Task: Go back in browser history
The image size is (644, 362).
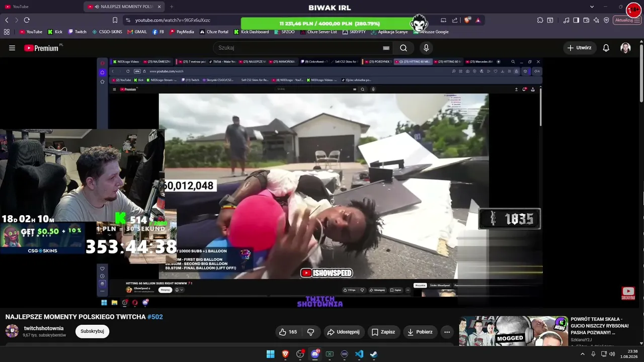Action: click(7, 20)
